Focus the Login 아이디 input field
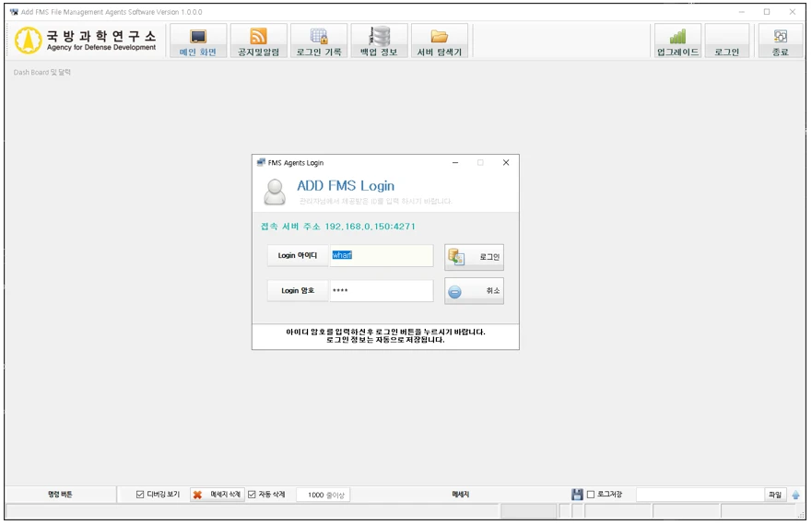Screen dimensions: 812x525 click(382, 255)
